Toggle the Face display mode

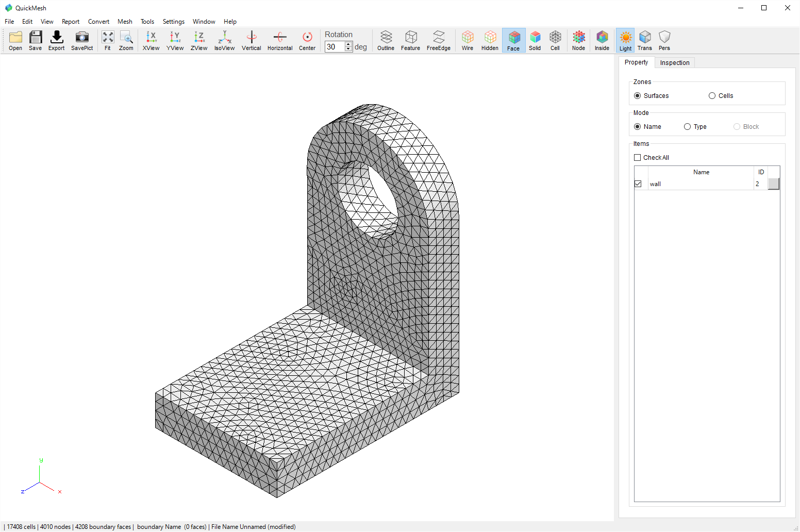pyautogui.click(x=514, y=40)
